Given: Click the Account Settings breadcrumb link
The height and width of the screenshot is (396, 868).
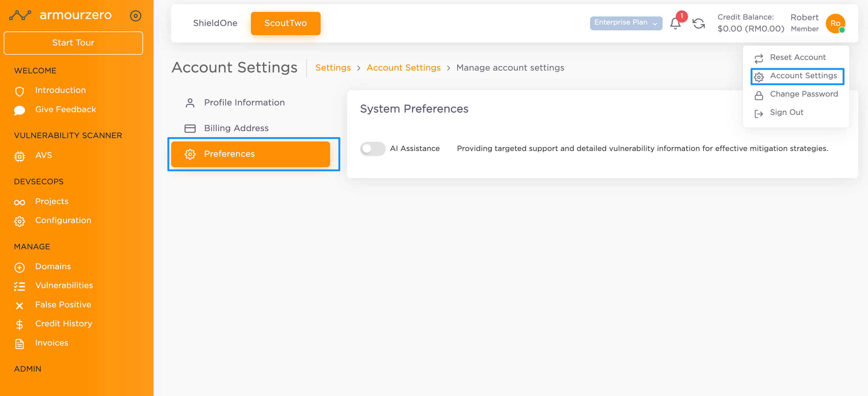Looking at the screenshot, I should [x=403, y=68].
